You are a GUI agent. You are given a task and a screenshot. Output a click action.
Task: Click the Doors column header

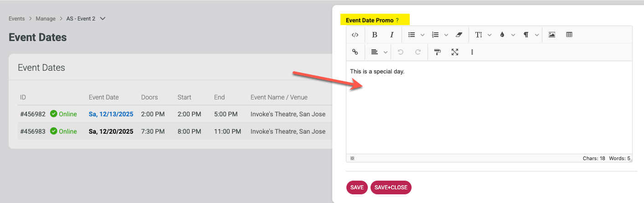pos(149,97)
